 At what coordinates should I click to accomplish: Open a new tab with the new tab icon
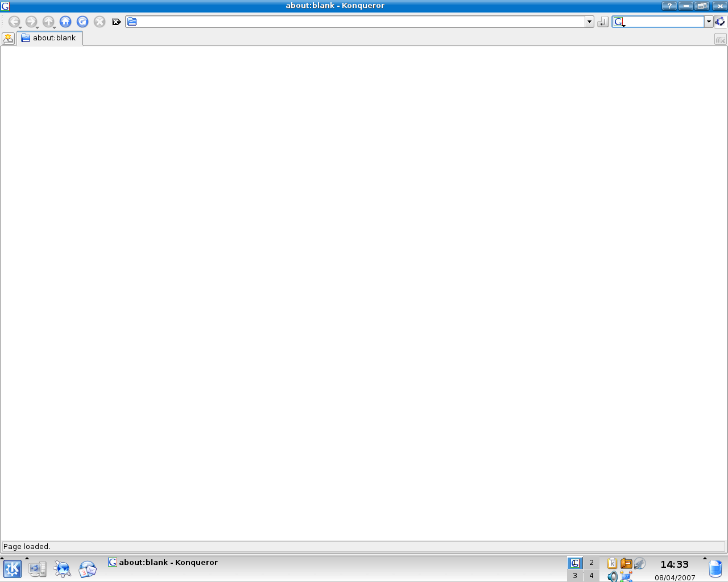point(8,38)
